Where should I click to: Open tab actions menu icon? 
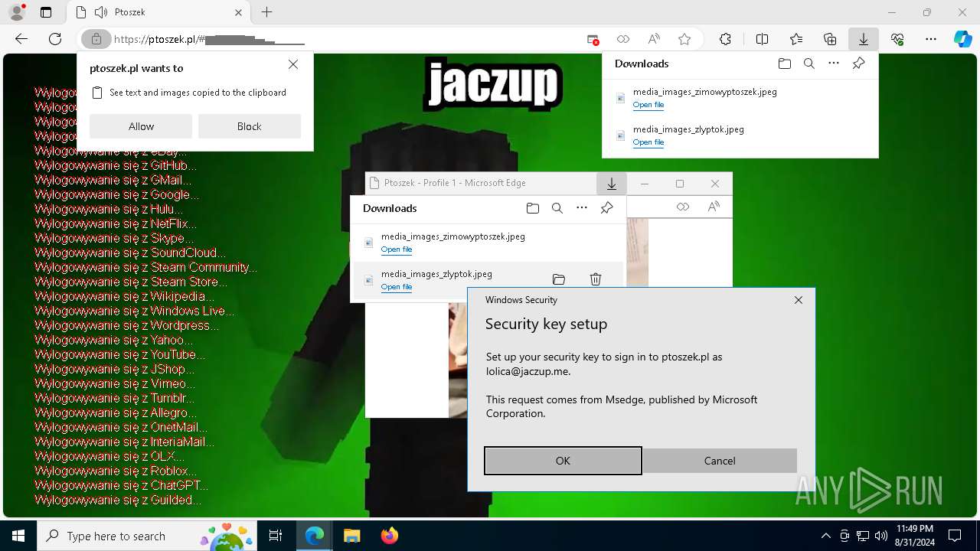pos(46,12)
